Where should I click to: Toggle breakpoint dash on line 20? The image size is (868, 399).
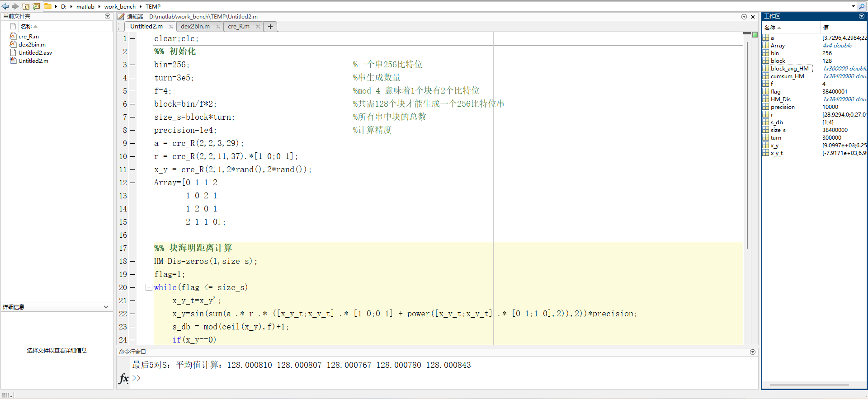[133, 287]
